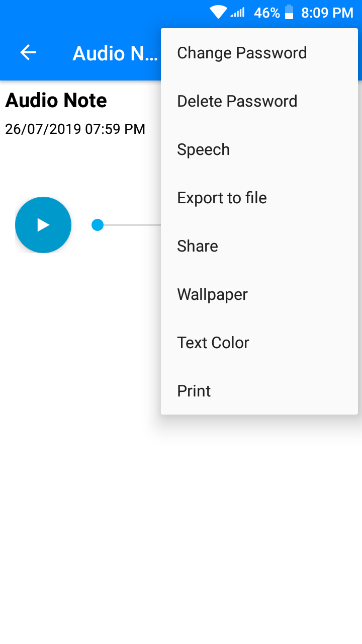Tap the cellular signal bars icon

(x=238, y=13)
